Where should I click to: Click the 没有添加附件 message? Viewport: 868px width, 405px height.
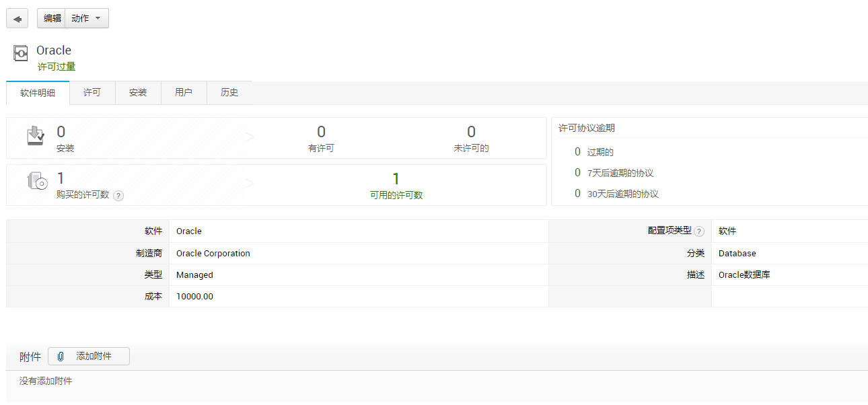(46, 381)
